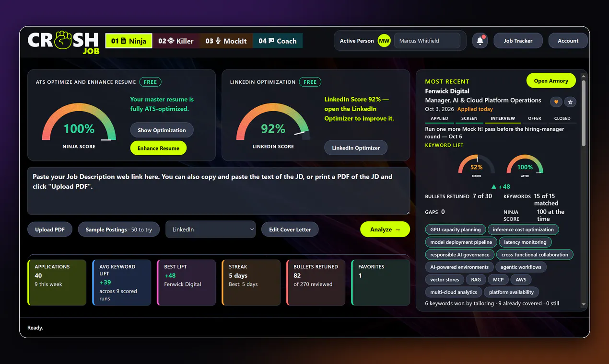This screenshot has width=609, height=364.
Task: Toggle the heart favorite on Fenwick Digital
Action: coord(556,102)
